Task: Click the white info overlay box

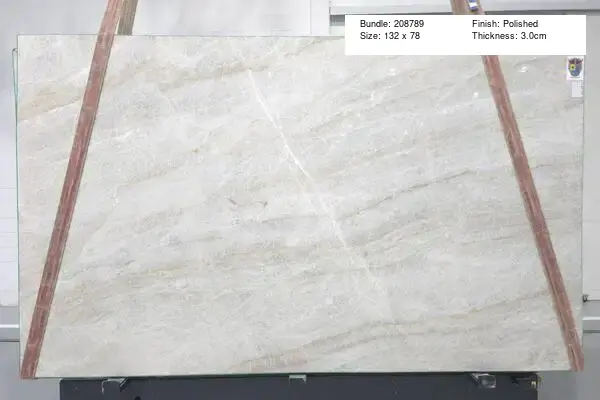Action: click(465, 33)
